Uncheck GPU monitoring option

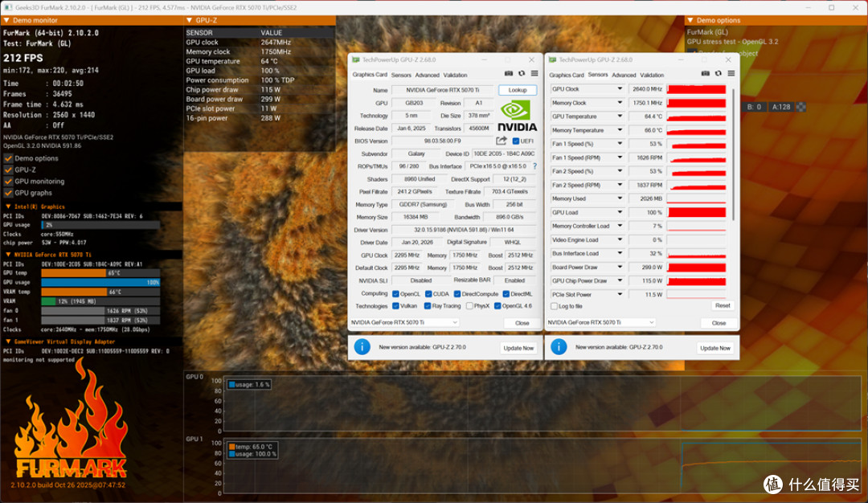[x=8, y=182]
